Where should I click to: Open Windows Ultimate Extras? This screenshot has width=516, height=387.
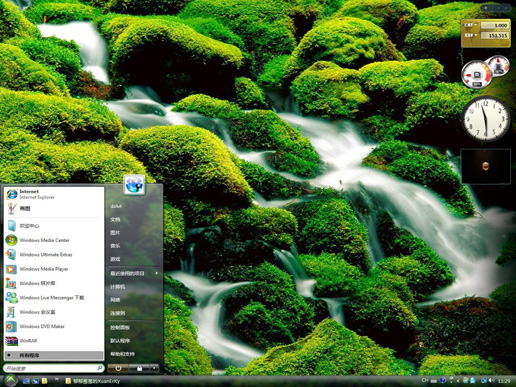click(x=53, y=254)
